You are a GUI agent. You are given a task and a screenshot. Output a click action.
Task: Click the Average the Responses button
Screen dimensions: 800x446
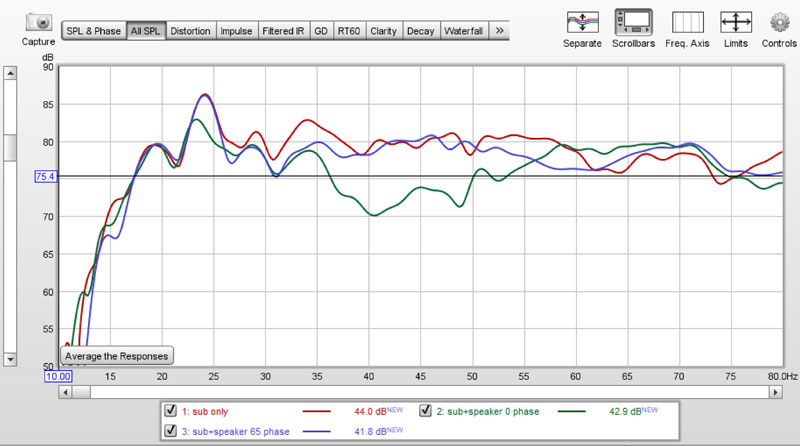(117, 355)
